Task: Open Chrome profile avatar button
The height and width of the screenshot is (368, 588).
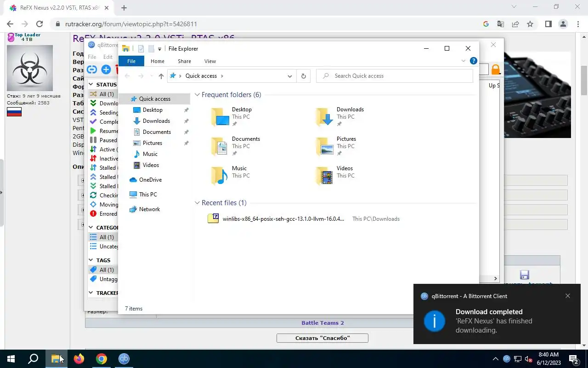Action: [x=563, y=24]
